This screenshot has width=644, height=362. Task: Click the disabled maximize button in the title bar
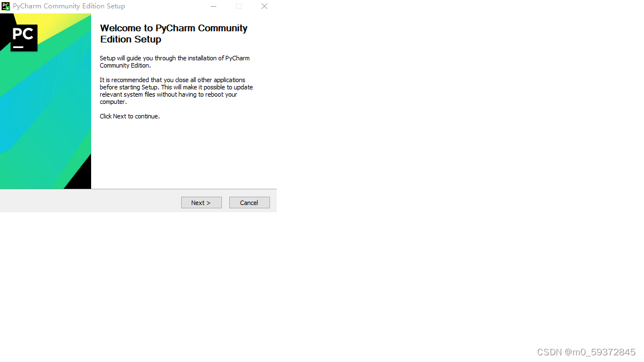tap(239, 6)
